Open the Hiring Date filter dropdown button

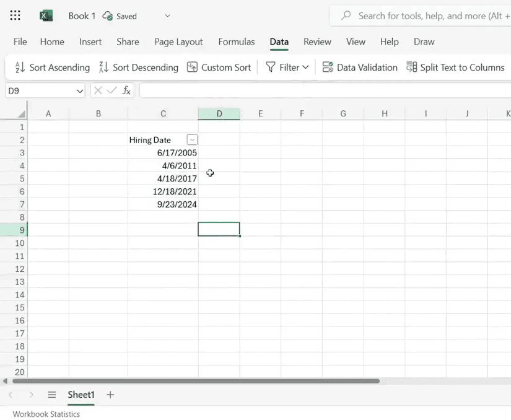[x=192, y=140]
